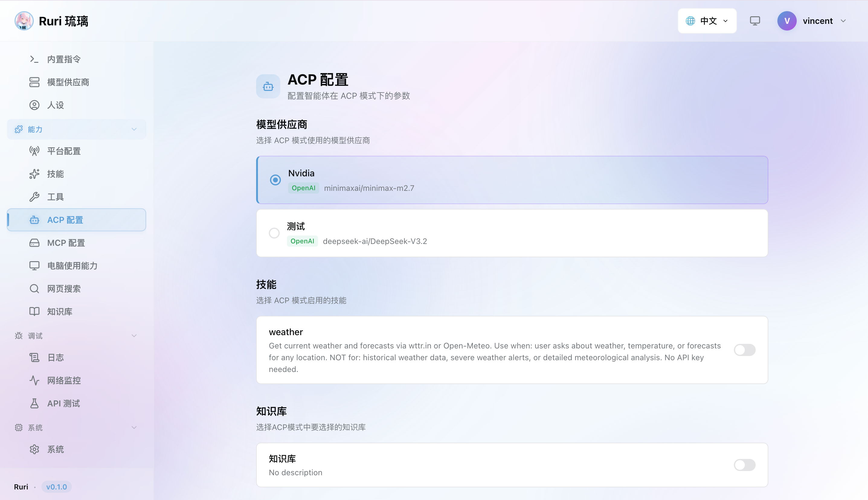The image size is (868, 500).
Task: Open 日志 page
Action: click(76, 357)
